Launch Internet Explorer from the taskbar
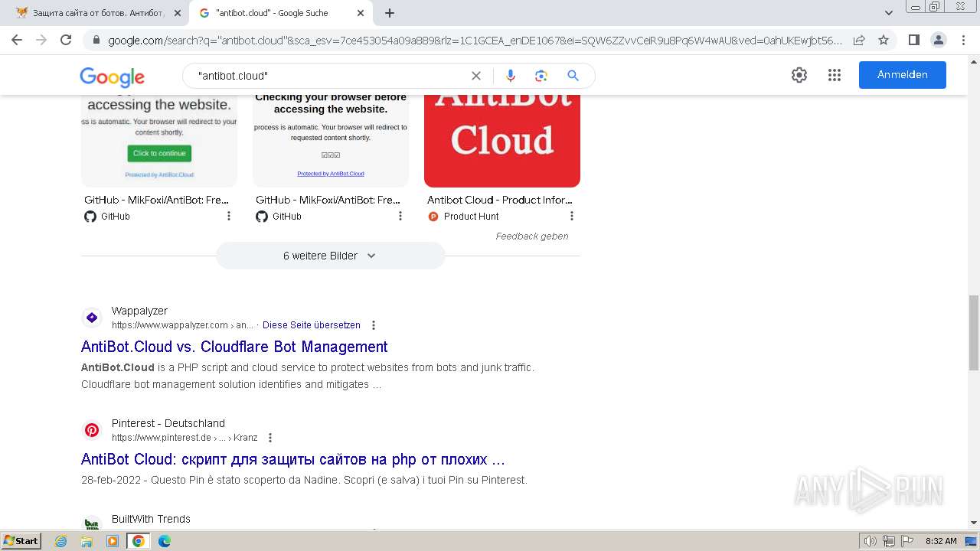Viewport: 980px width, 551px height. (61, 541)
